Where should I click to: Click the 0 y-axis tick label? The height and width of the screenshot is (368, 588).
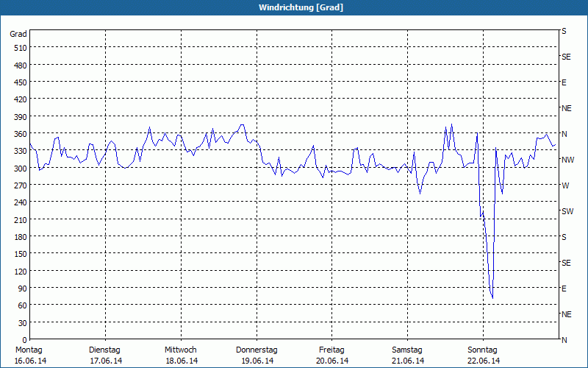[x=25, y=340]
